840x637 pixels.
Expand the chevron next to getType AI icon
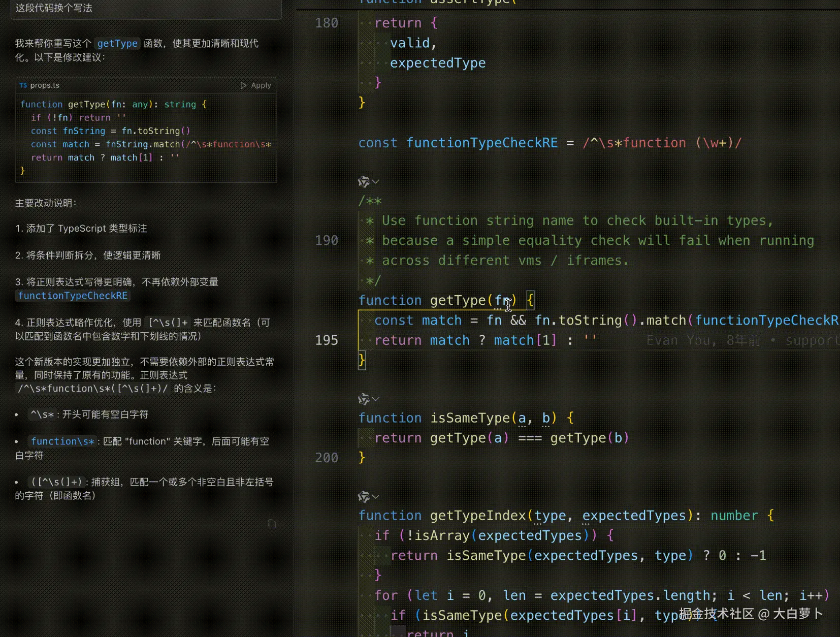pyautogui.click(x=376, y=182)
